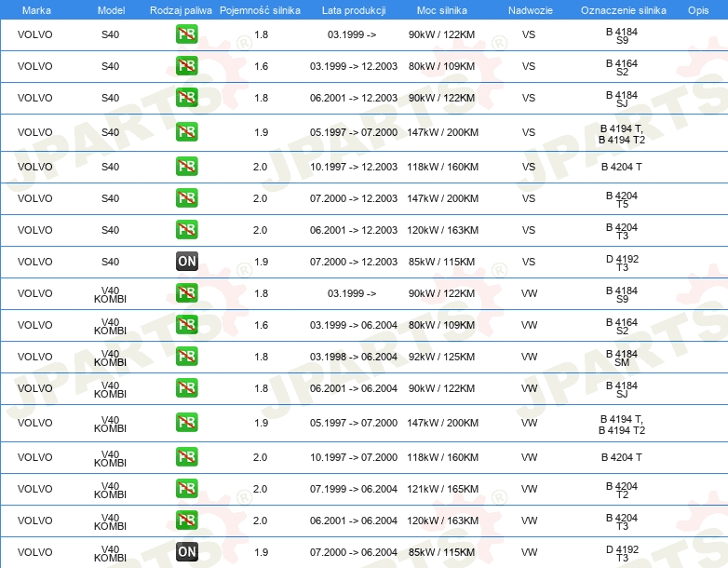Select date range 07.2000 -> 06.2004
This screenshot has width=728, height=568.
pos(354,552)
